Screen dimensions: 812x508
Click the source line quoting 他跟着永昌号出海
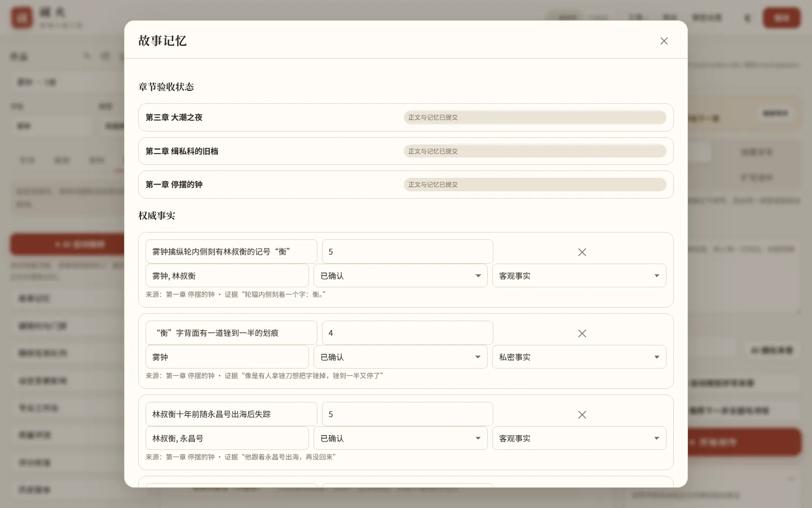point(241,457)
